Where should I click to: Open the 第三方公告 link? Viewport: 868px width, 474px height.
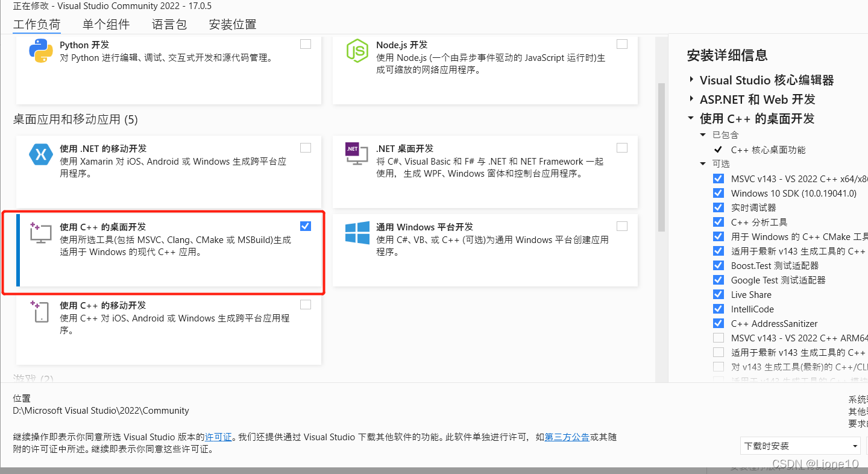(x=567, y=437)
